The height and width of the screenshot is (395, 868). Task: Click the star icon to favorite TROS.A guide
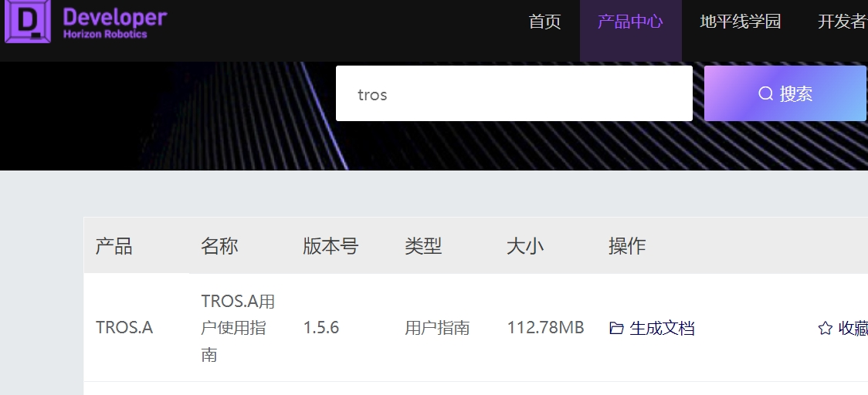click(x=825, y=329)
